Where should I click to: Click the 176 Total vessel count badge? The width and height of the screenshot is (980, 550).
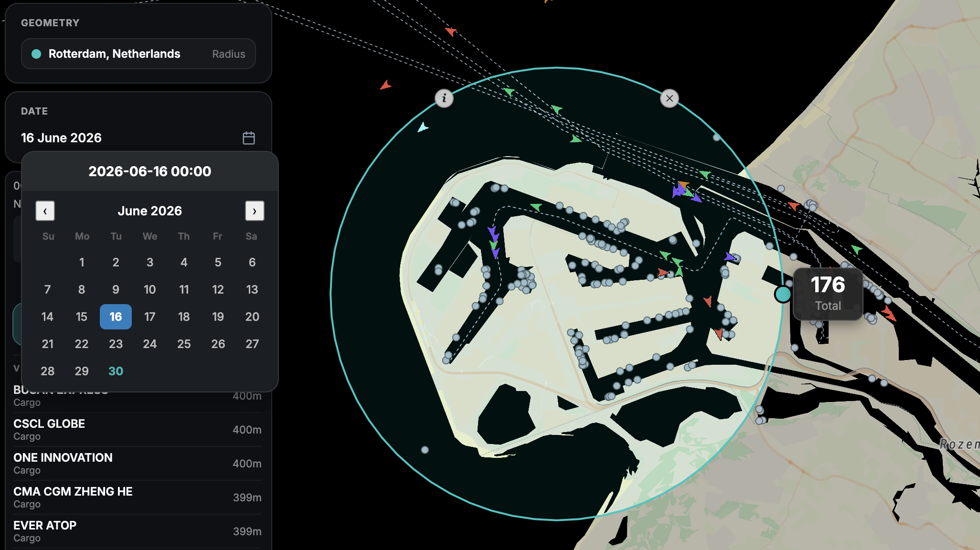[828, 294]
